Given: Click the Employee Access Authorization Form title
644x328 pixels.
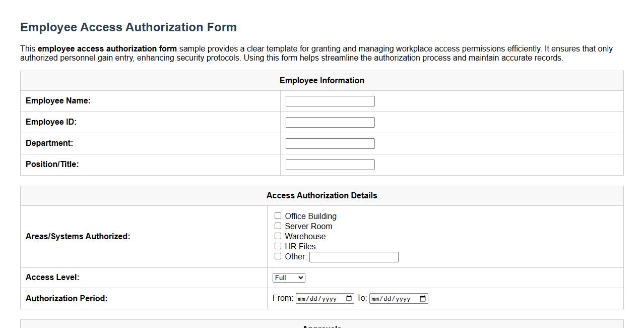Looking at the screenshot, I should point(128,27).
